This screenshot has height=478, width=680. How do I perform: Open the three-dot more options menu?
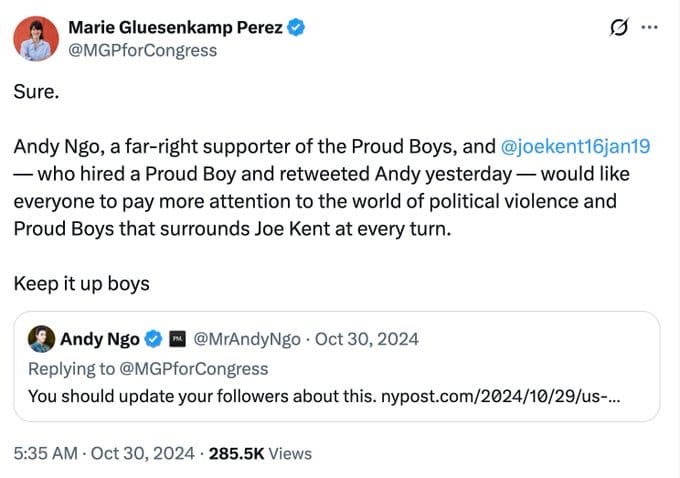650,28
